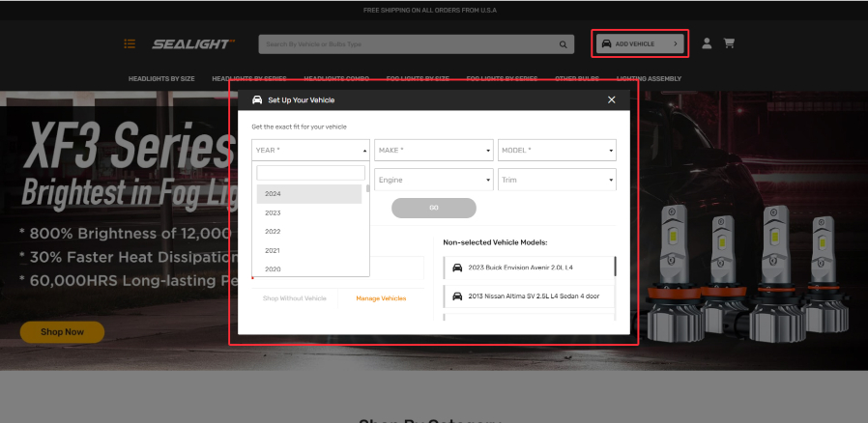The height and width of the screenshot is (423, 868).
Task: Collapse the YEAR dropdown
Action: (x=310, y=151)
